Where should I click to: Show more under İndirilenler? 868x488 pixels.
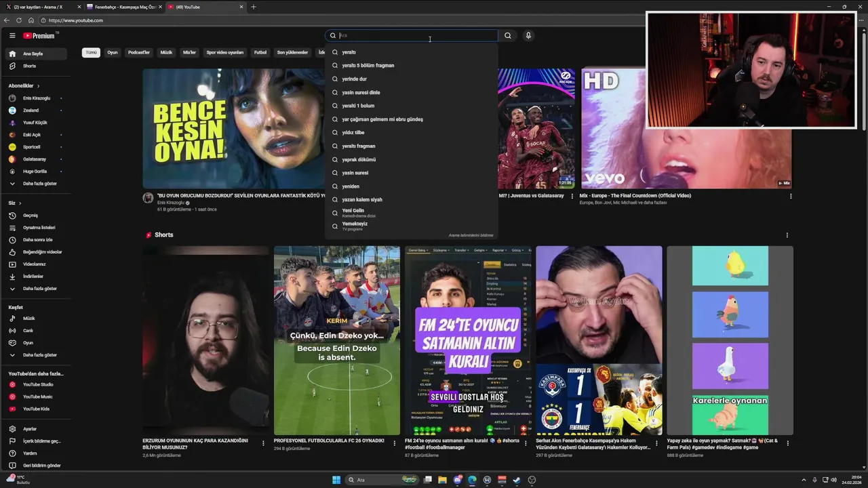35,289
